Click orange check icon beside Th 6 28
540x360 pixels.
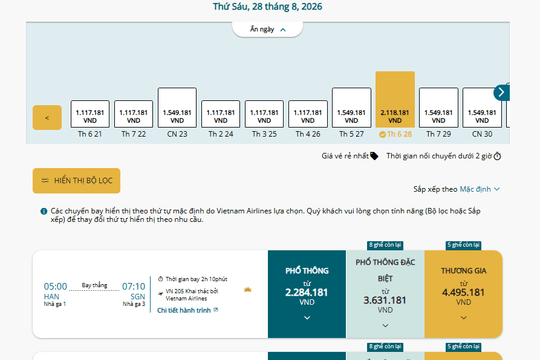pyautogui.click(x=382, y=135)
